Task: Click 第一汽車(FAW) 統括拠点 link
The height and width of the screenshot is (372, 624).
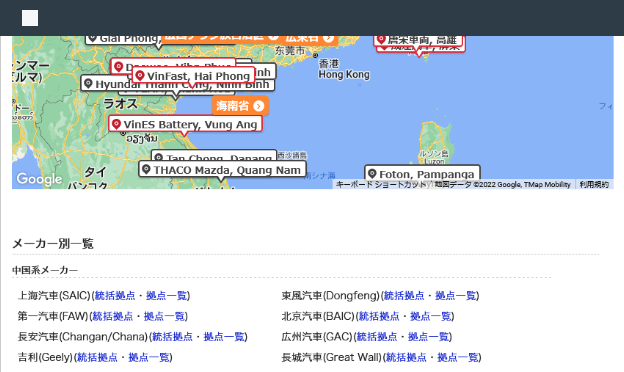Action: (112, 316)
